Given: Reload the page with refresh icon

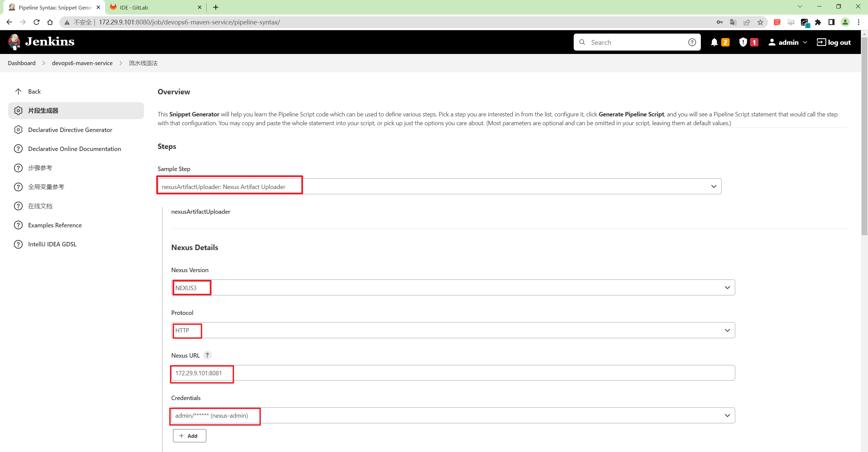Looking at the screenshot, I should (36, 22).
